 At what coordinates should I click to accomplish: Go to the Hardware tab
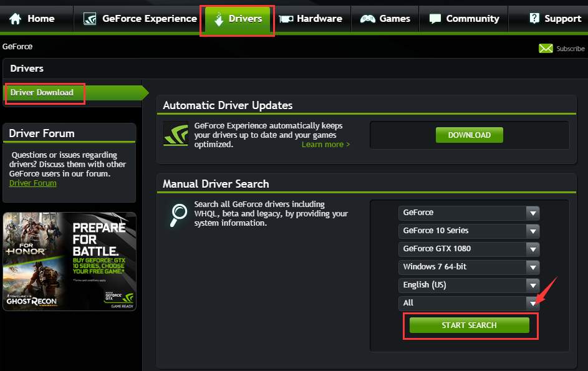tap(311, 18)
